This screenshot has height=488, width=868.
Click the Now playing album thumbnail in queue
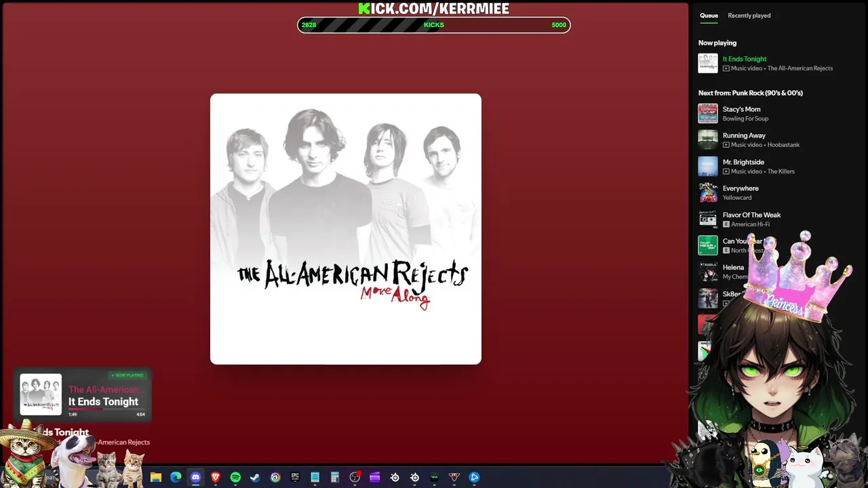pyautogui.click(x=708, y=63)
